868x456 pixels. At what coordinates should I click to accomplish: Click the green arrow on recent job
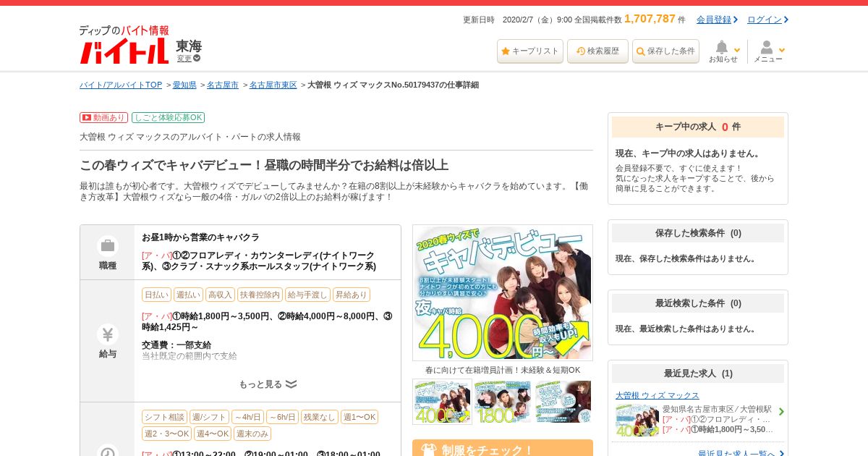click(x=781, y=412)
